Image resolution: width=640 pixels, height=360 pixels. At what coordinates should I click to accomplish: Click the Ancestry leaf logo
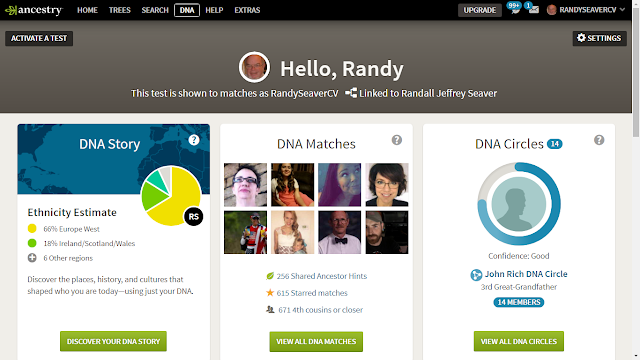click(34, 10)
